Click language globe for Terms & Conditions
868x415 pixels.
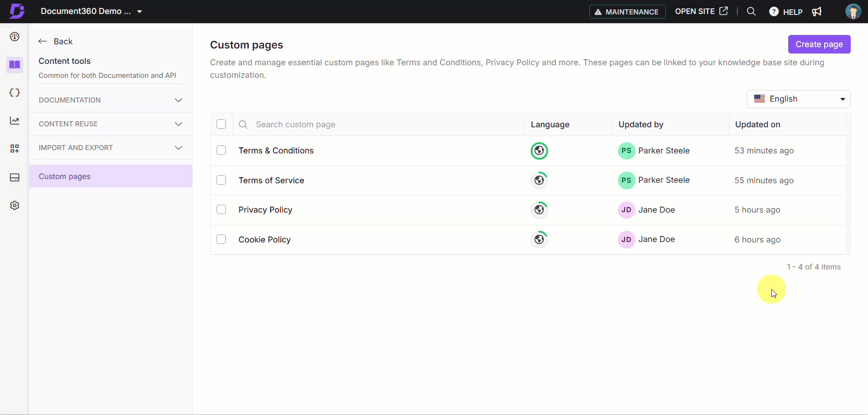[x=539, y=151]
